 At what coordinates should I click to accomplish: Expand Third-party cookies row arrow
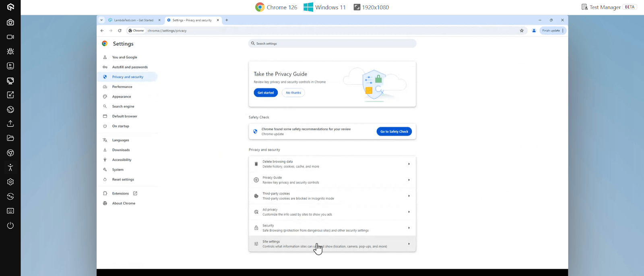point(409,196)
